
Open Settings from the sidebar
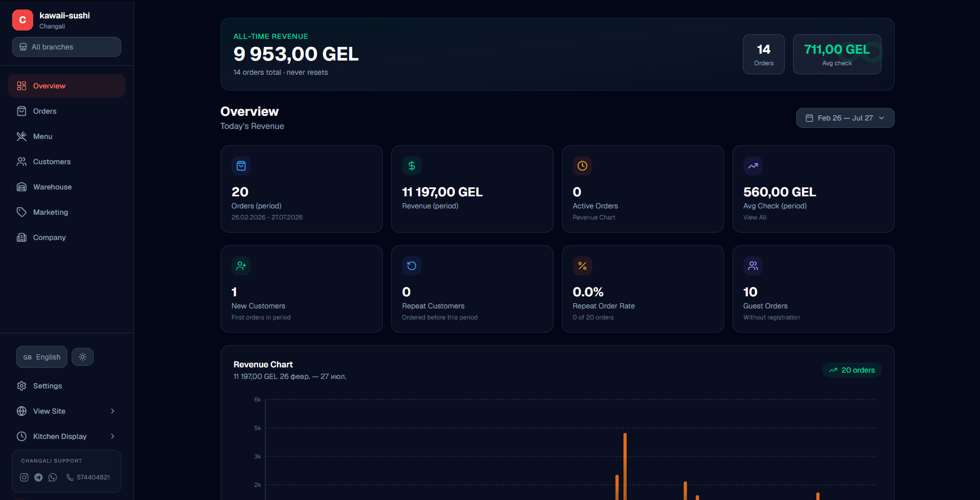(66, 386)
